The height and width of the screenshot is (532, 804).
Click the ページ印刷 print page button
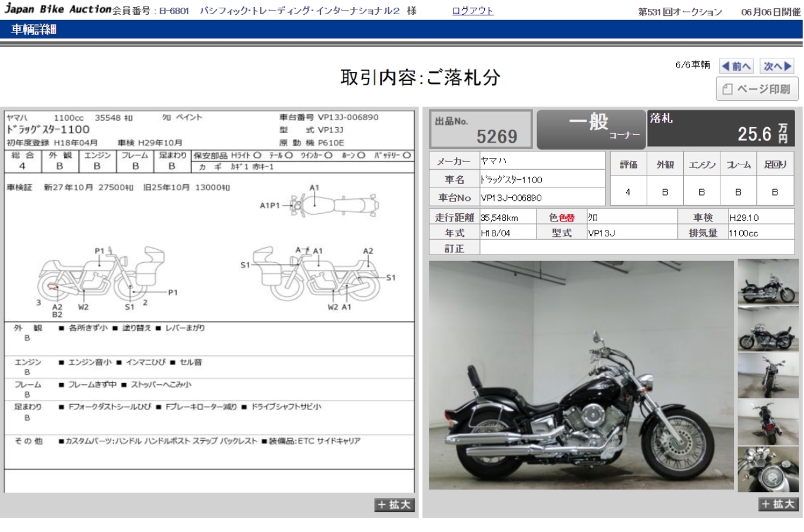[757, 89]
